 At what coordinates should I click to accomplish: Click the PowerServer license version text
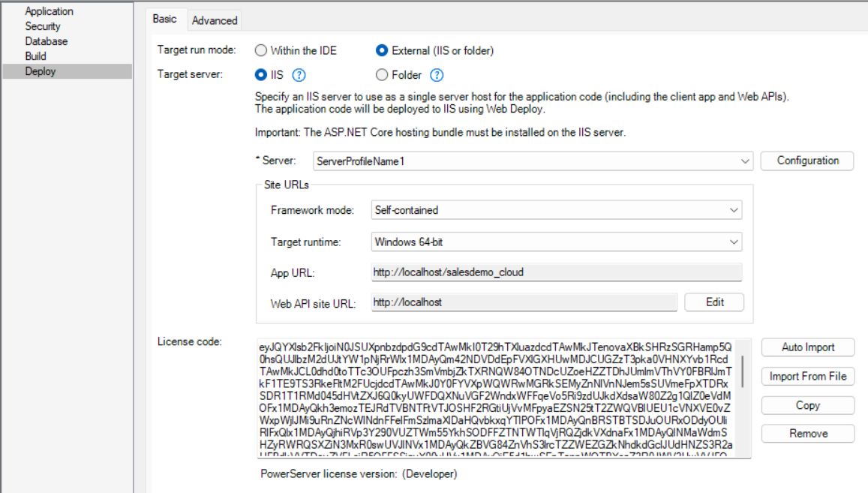[359, 474]
